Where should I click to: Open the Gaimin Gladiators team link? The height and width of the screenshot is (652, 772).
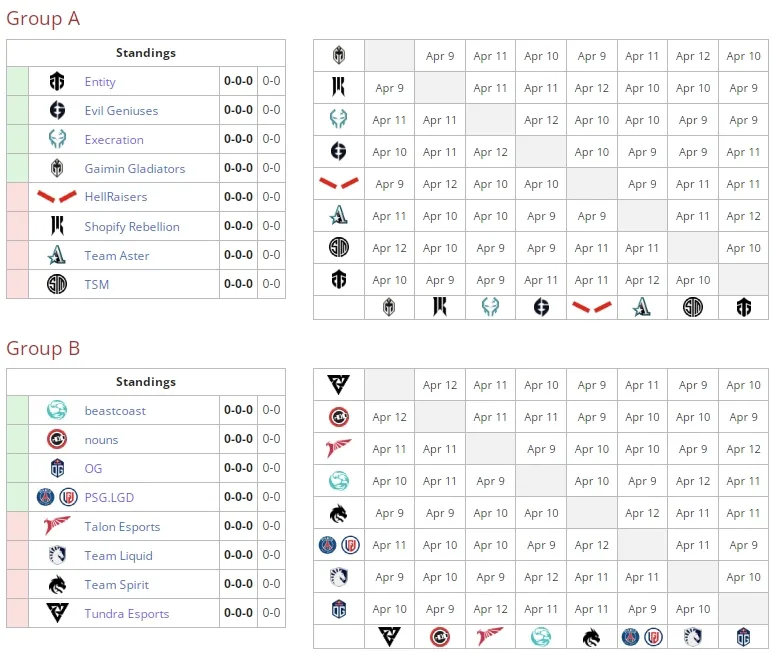coord(135,168)
